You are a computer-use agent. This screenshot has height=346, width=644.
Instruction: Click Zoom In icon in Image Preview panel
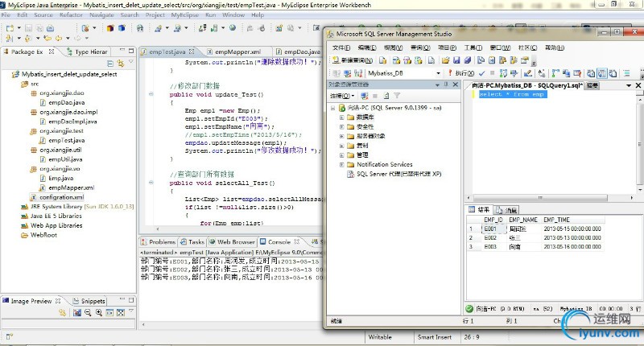(x=99, y=313)
